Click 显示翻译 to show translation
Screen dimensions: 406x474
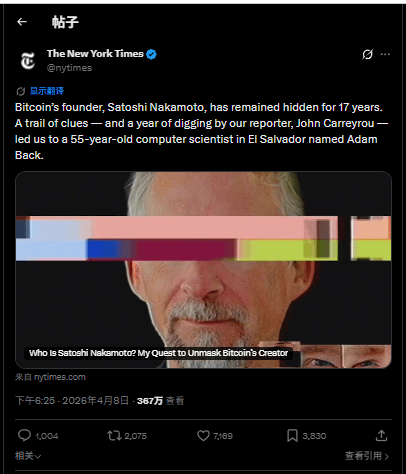tap(47, 91)
